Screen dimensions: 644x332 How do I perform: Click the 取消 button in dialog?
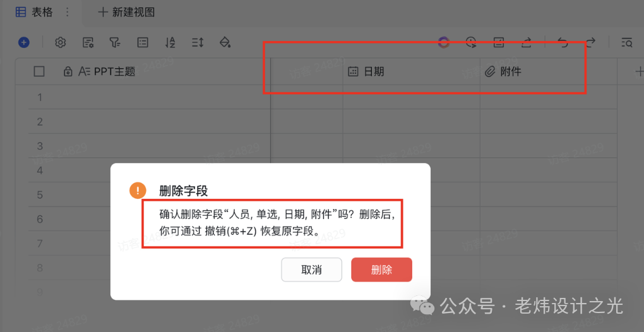click(312, 270)
